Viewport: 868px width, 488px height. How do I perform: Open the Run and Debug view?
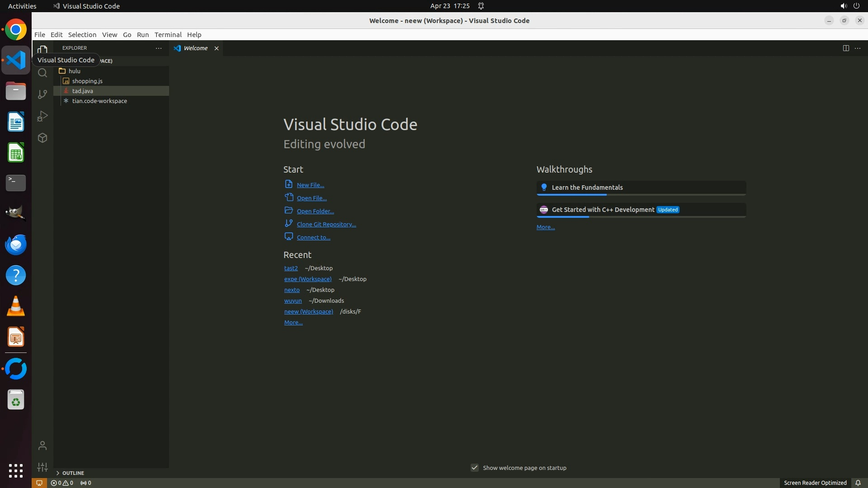[42, 116]
